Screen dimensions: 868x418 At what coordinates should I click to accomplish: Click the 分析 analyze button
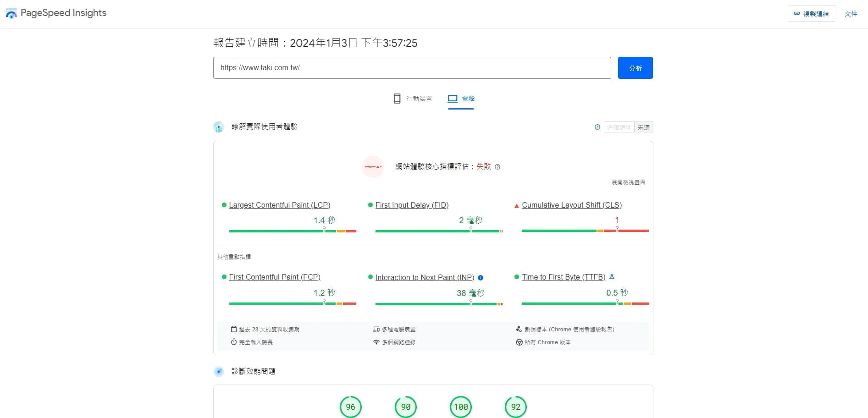click(x=635, y=68)
